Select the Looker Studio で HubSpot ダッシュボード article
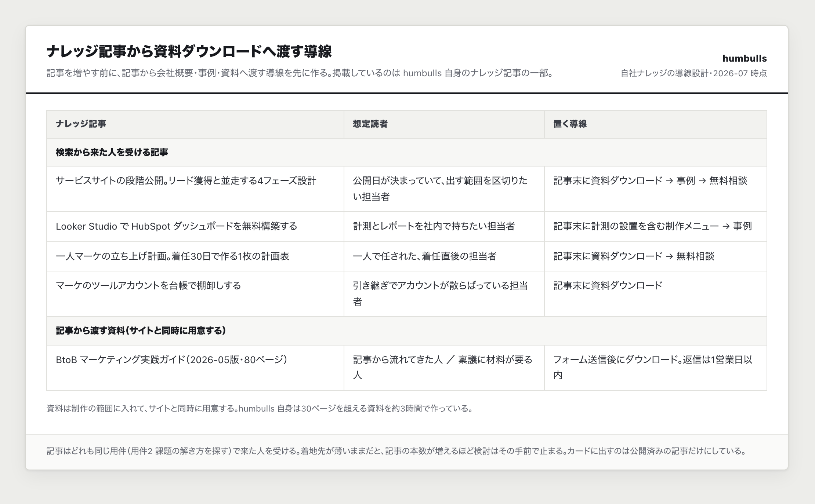Screen dimensions: 815x504 (x=195, y=227)
